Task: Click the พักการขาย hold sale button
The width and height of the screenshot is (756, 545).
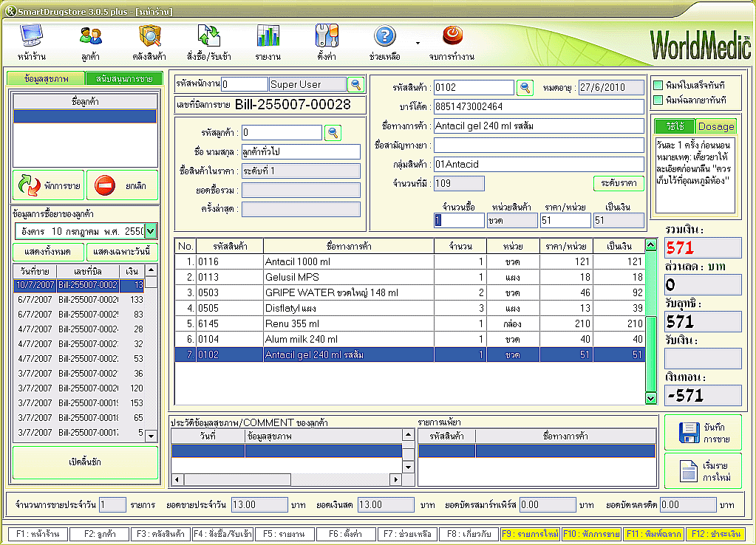Action: (48, 185)
